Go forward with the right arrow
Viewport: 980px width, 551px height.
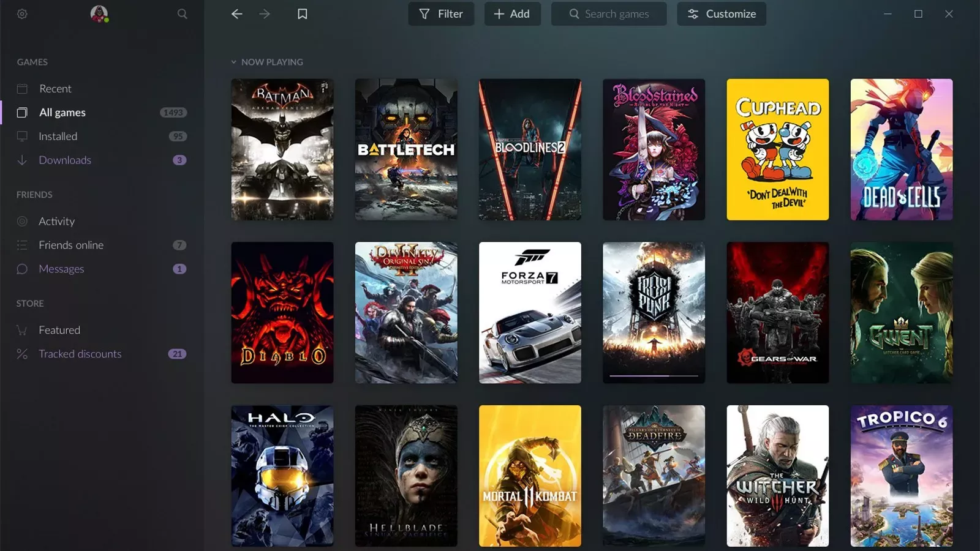tap(265, 13)
